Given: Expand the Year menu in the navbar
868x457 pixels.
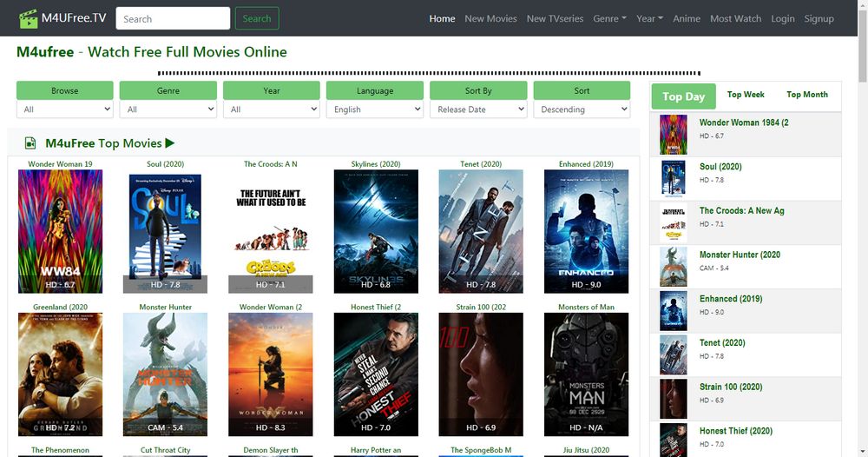Looking at the screenshot, I should (649, 18).
